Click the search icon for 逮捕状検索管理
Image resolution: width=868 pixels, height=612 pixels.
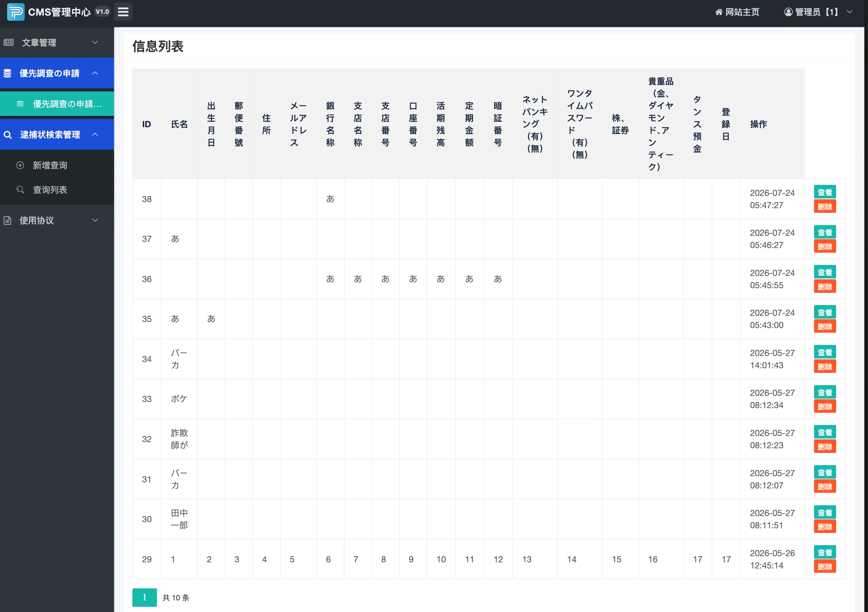(8, 134)
